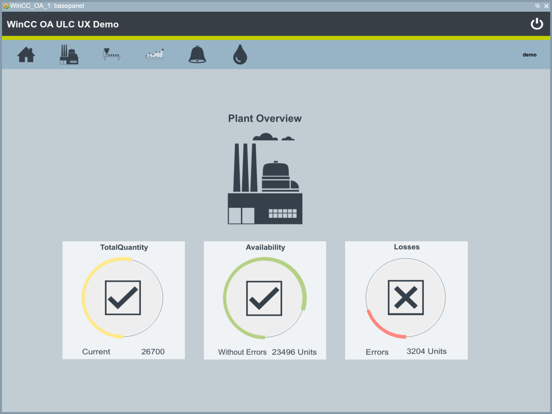Click the large Plant Overview factory image
This screenshot has height=414, width=552.
265,178
